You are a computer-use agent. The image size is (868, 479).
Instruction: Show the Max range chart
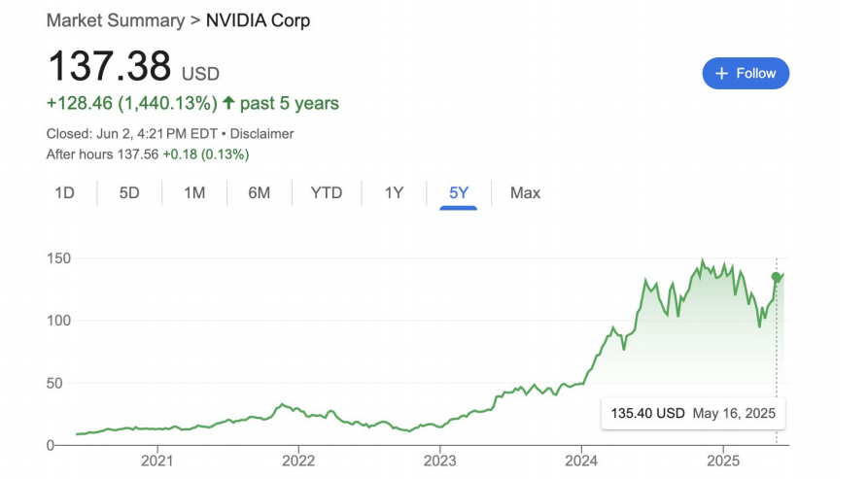point(525,193)
